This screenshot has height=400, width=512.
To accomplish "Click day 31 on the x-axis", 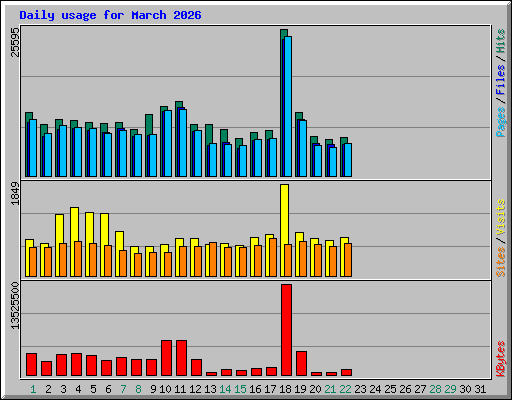I will pyautogui.click(x=480, y=389).
